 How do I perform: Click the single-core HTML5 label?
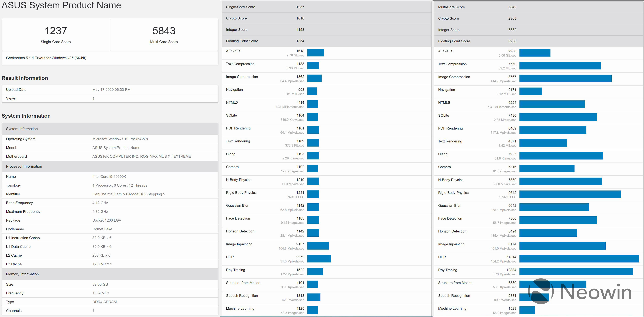click(x=232, y=102)
